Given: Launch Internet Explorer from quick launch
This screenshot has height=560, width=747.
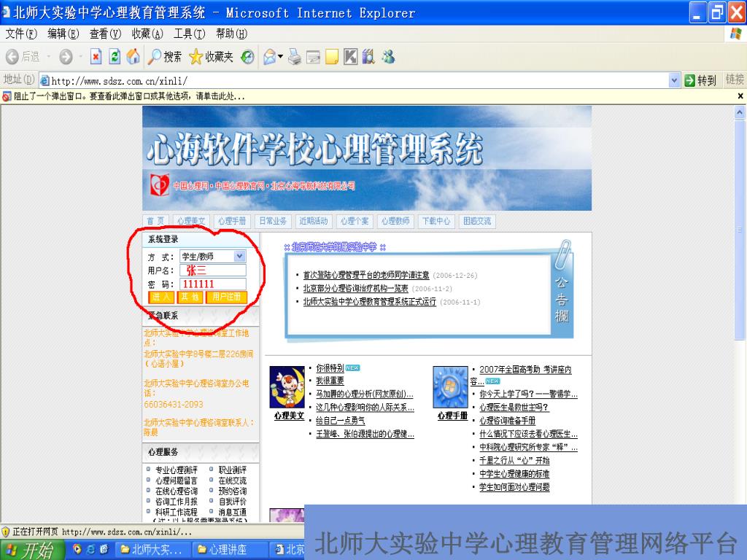Looking at the screenshot, I should point(90,549).
